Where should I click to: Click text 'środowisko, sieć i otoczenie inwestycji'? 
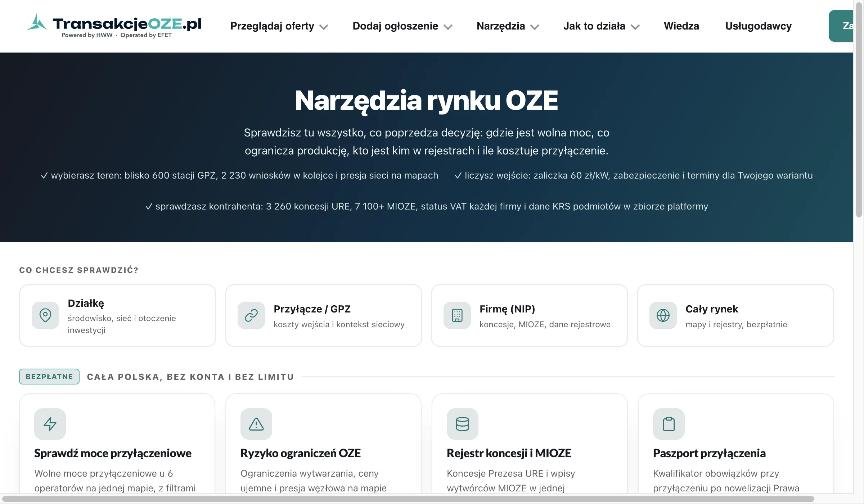[x=122, y=324]
